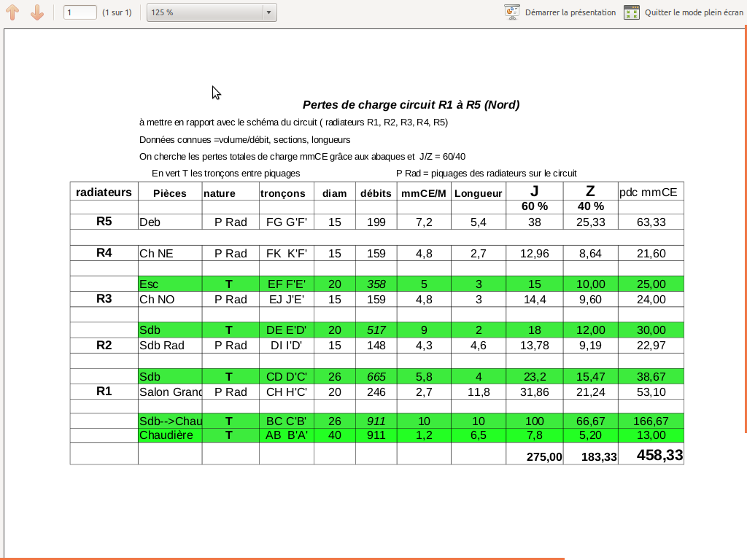Start the presentation via Démarrer la présentation
The height and width of the screenshot is (560, 747).
[x=570, y=12]
